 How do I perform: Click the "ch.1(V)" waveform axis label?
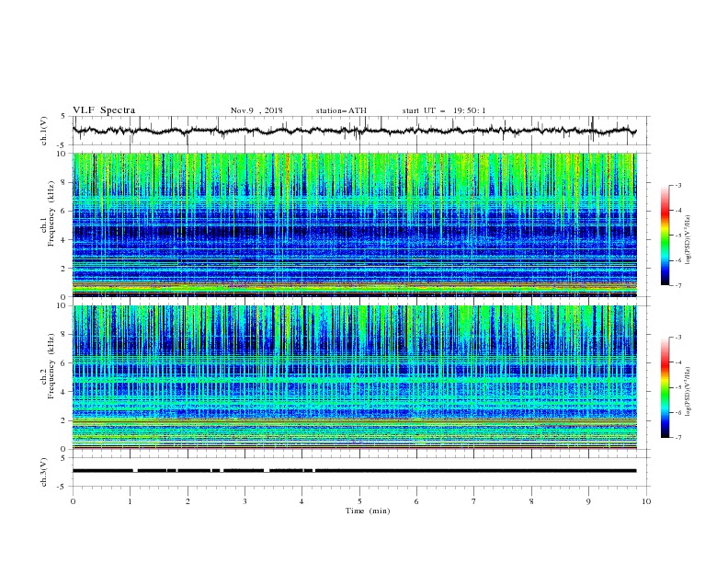(44, 131)
